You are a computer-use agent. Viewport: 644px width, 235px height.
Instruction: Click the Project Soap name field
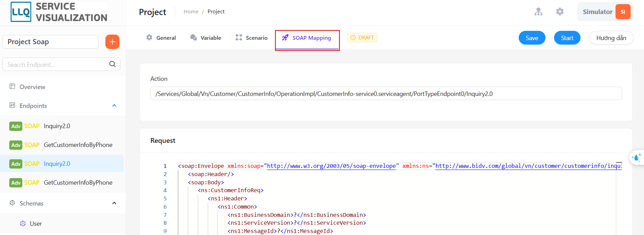click(50, 42)
